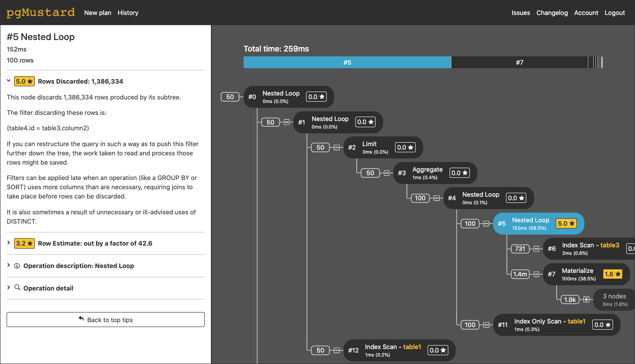This screenshot has width=635, height=364.
Task: Collapse the Rows Discarded section chevron
Action: pos(8,81)
